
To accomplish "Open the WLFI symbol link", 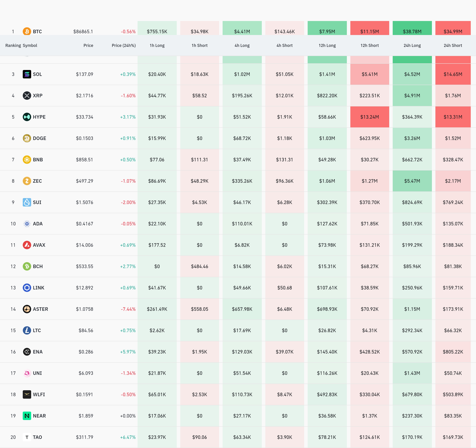I will [39, 394].
